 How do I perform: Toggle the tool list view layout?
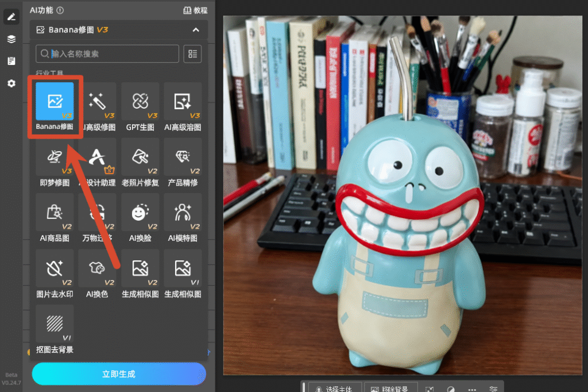[193, 53]
